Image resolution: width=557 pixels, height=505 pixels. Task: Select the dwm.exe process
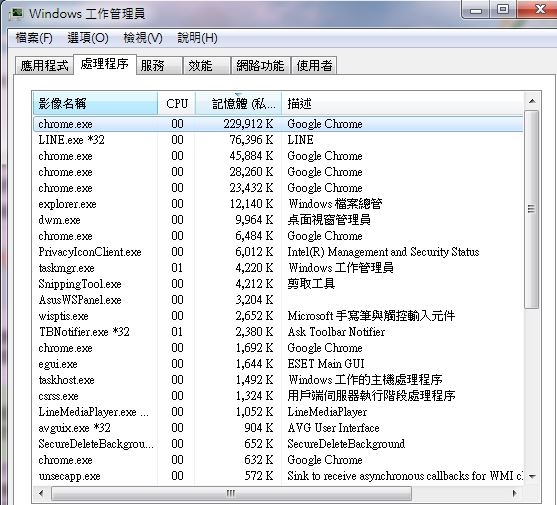coord(278,220)
